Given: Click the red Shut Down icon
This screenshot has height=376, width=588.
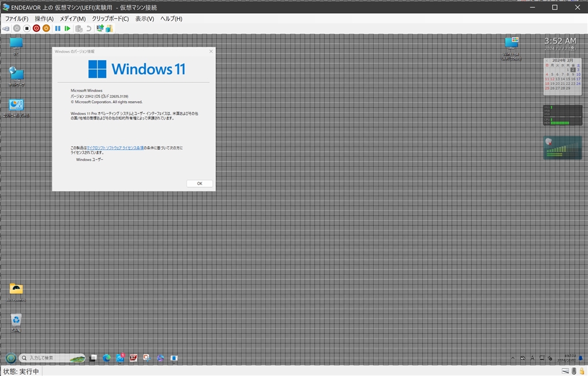Looking at the screenshot, I should click(x=36, y=29).
